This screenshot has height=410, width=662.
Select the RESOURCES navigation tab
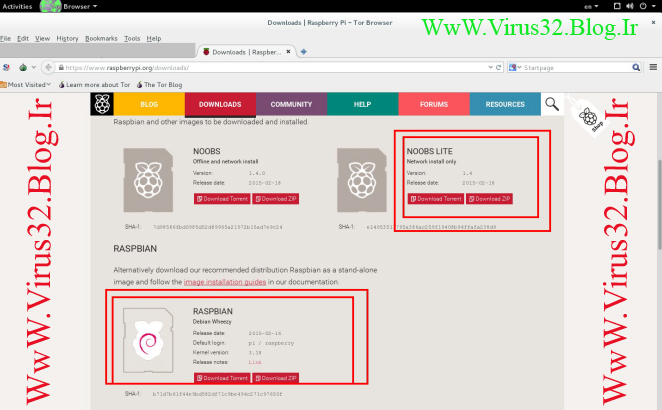505,104
